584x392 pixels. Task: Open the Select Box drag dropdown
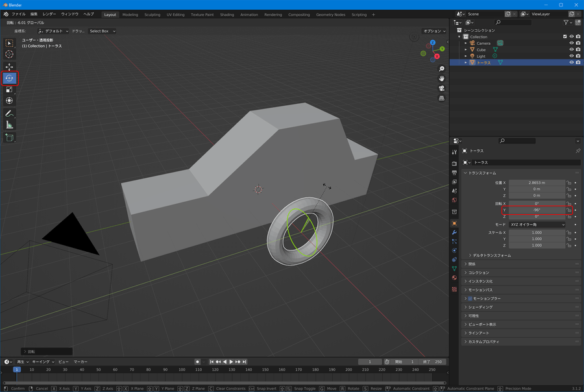coord(103,31)
